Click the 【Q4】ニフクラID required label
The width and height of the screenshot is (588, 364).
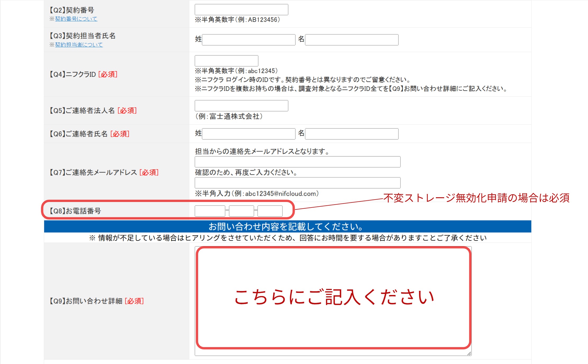click(83, 74)
